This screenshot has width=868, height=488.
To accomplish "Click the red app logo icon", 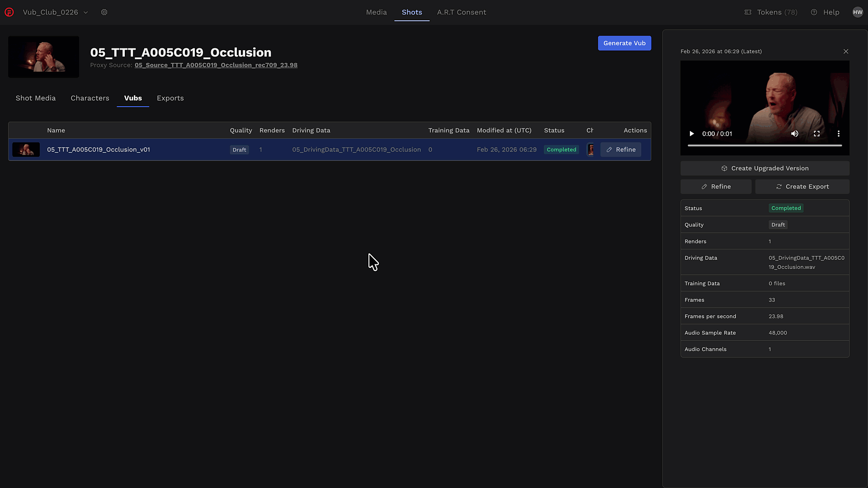I will [9, 12].
